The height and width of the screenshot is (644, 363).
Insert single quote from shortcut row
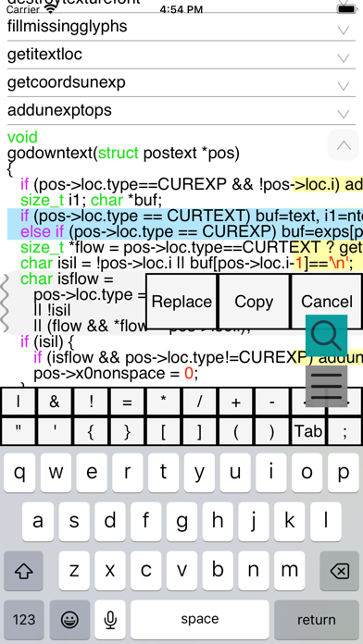pyautogui.click(x=55, y=431)
